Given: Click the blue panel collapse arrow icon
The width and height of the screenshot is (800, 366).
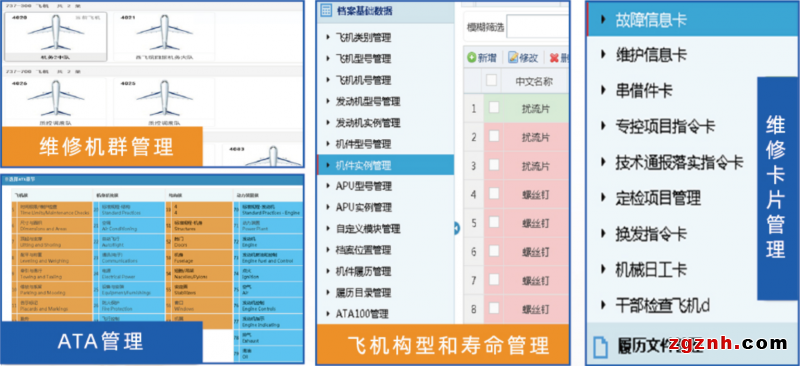Looking at the screenshot, I should pyautogui.click(x=457, y=229).
